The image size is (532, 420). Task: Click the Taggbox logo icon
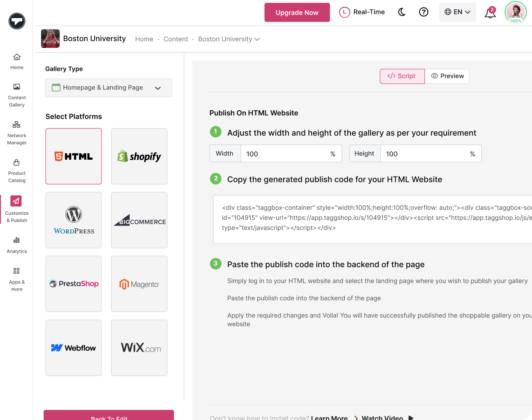pos(17,21)
